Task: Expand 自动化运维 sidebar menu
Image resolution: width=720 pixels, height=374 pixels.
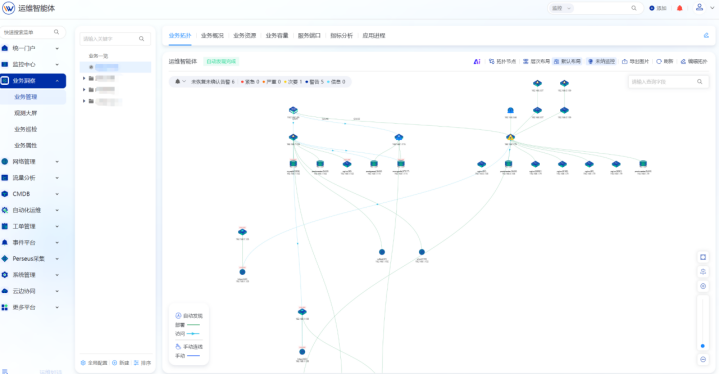Action: click(x=32, y=210)
